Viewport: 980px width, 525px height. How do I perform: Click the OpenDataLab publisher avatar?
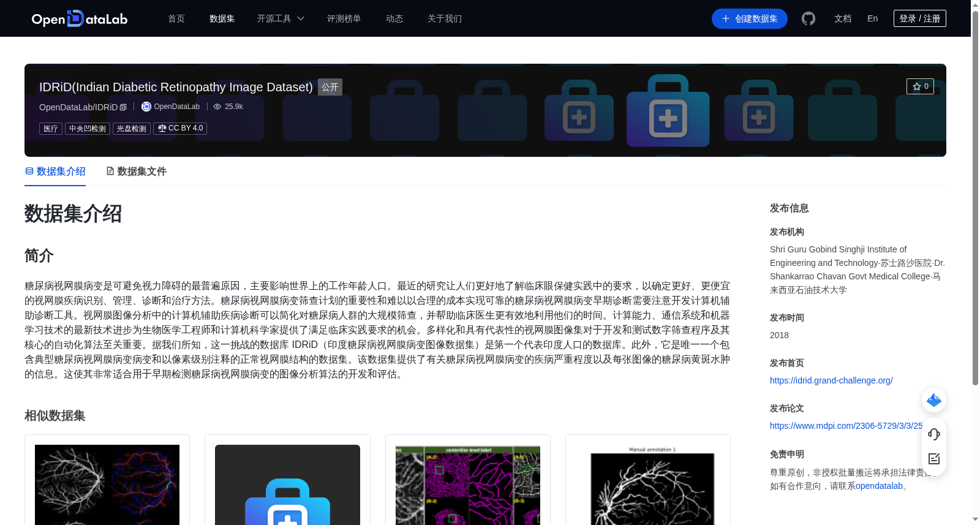click(146, 107)
